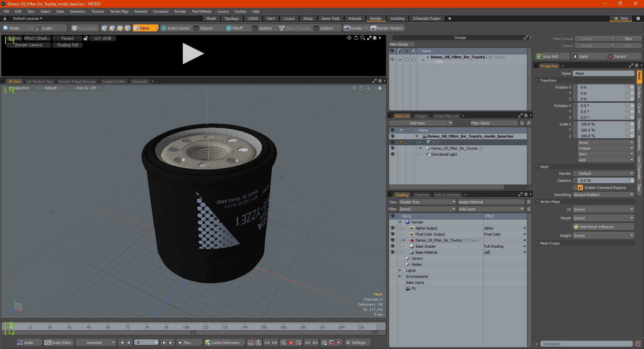Open the Smoothing dropdown
Image resolution: width=644 pixels, height=349 pixels.
click(x=603, y=195)
